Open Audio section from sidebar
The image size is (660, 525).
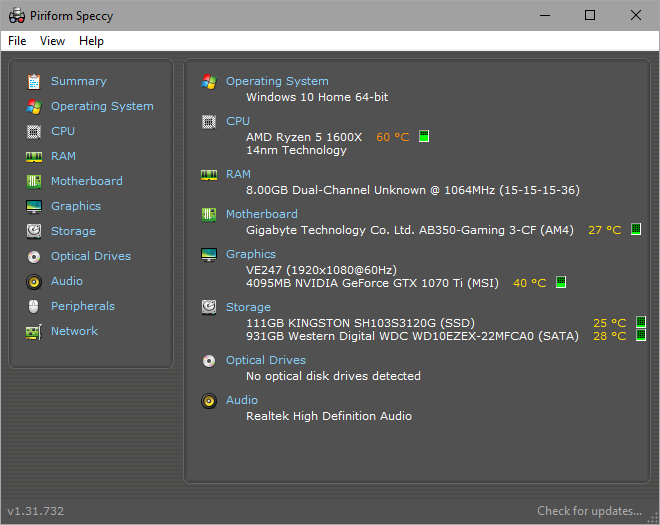tap(67, 281)
